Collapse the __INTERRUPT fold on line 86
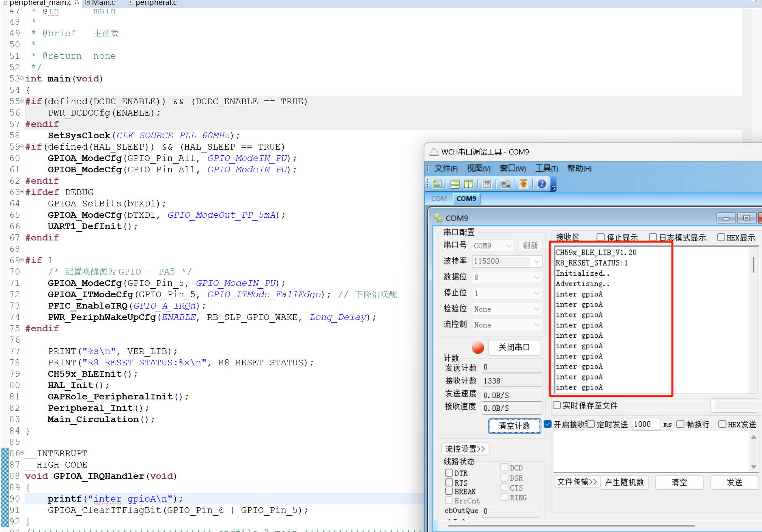The height and width of the screenshot is (532, 762). coord(22,453)
